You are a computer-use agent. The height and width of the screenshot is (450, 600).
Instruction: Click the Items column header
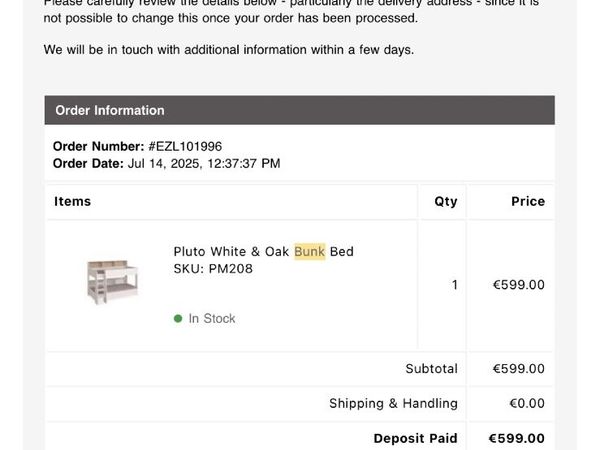coord(73,201)
